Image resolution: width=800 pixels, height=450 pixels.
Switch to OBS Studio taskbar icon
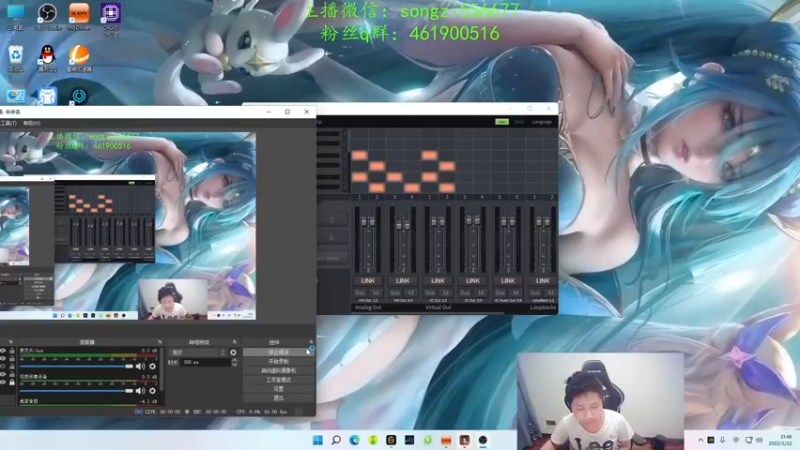483,440
